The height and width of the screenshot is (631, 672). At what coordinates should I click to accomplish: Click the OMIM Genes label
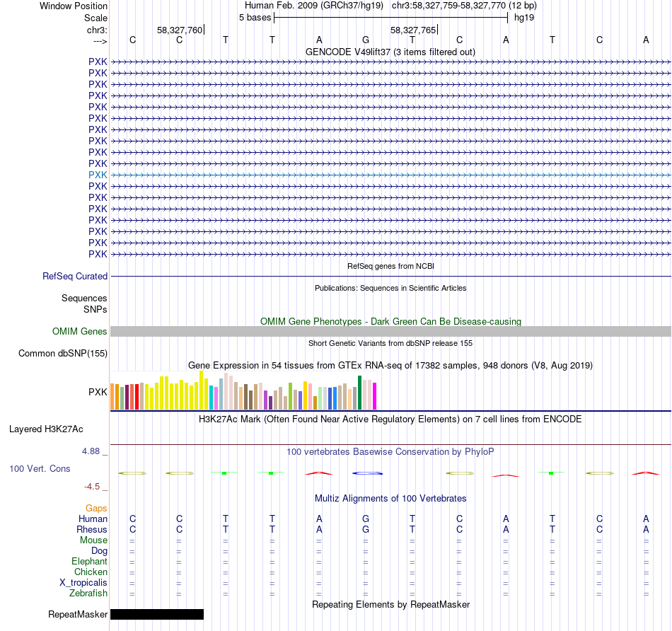pos(79,331)
